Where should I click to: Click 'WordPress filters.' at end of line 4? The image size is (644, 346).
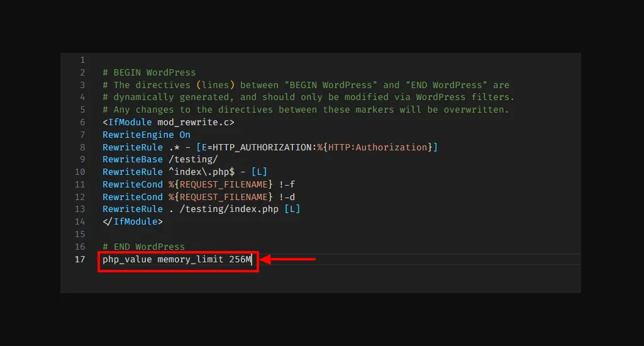click(x=465, y=98)
